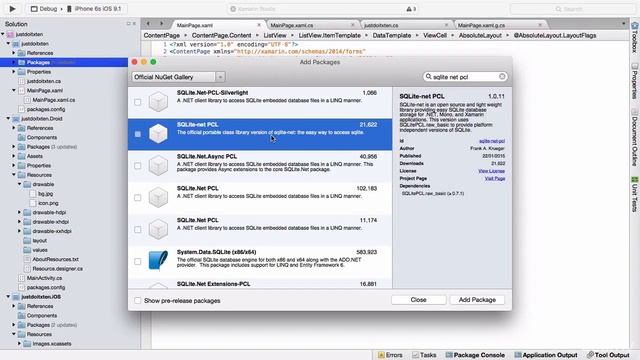Navigate back with editor left arrow
The width and height of the screenshot is (640, 360).
[148, 24]
